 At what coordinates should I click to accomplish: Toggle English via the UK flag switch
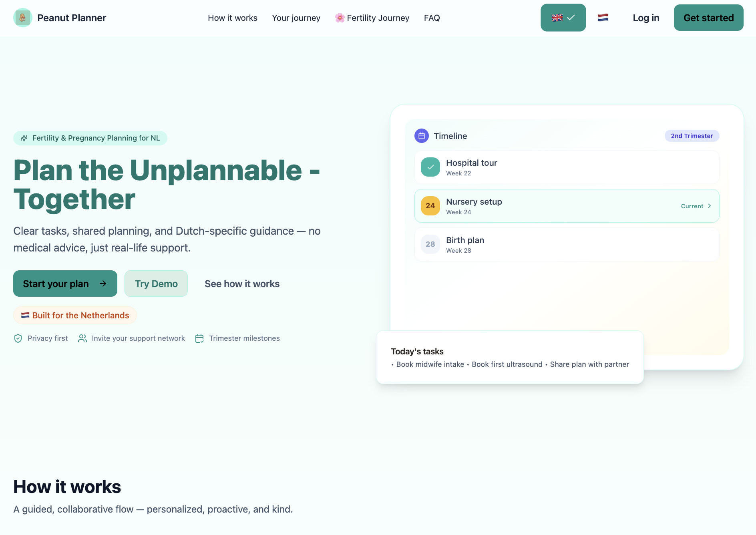(563, 18)
